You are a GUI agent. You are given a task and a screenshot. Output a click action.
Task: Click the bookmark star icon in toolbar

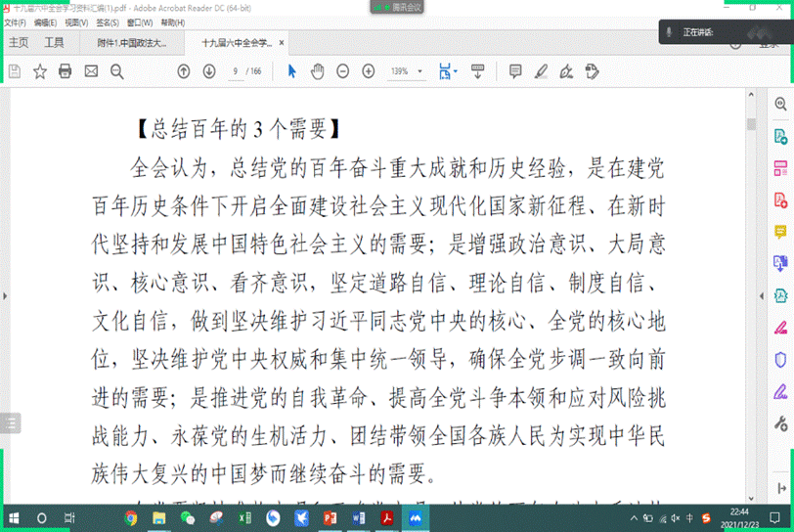(x=40, y=71)
